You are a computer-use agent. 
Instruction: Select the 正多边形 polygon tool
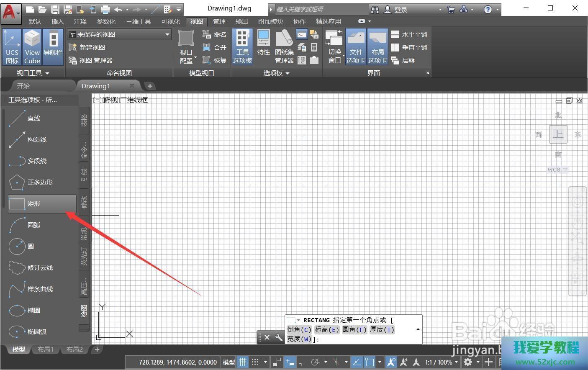(40, 182)
